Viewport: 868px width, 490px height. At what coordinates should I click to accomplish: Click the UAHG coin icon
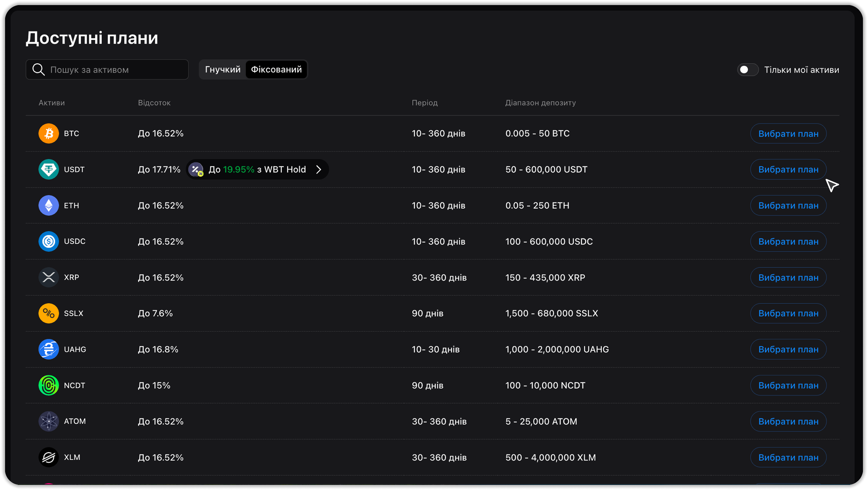click(49, 349)
